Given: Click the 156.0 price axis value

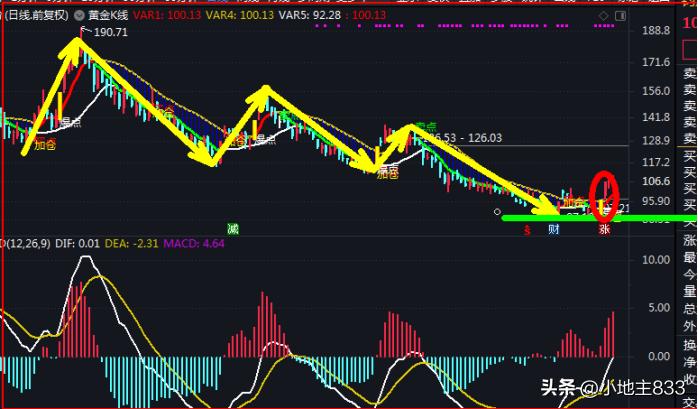Looking at the screenshot, I should (x=656, y=91).
